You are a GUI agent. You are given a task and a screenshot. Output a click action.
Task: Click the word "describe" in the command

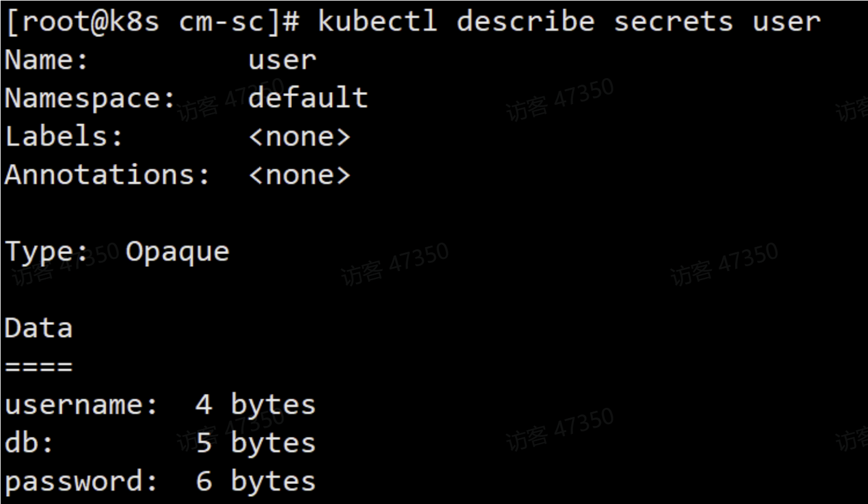(x=525, y=22)
